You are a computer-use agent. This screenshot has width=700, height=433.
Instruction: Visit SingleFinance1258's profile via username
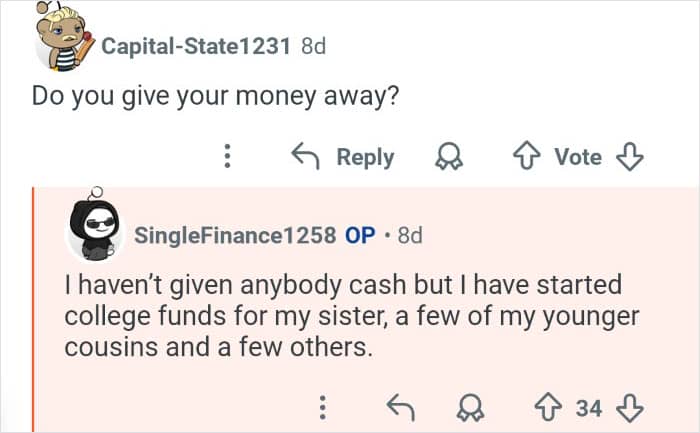(x=234, y=236)
